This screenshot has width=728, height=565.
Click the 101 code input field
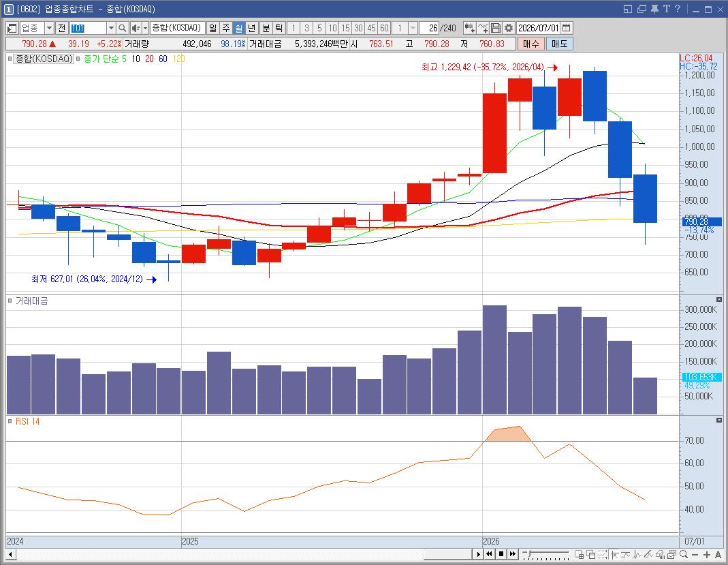(x=89, y=29)
